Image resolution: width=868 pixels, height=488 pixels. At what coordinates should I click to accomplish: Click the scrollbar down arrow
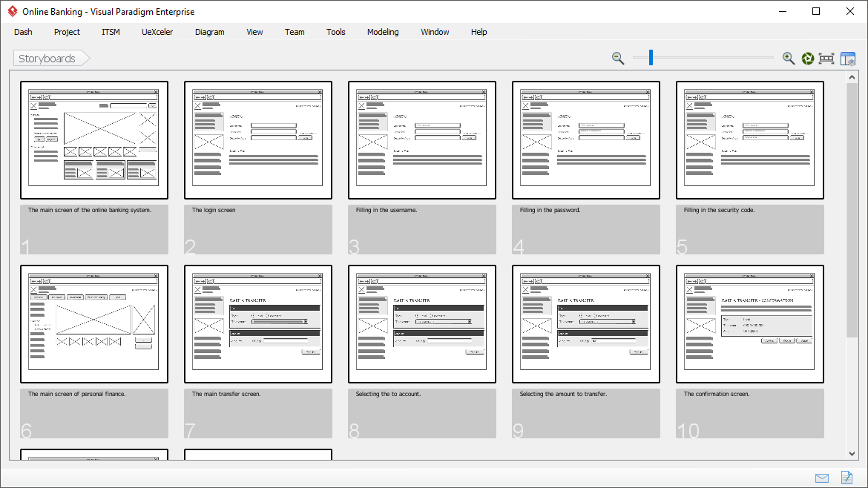click(852, 454)
